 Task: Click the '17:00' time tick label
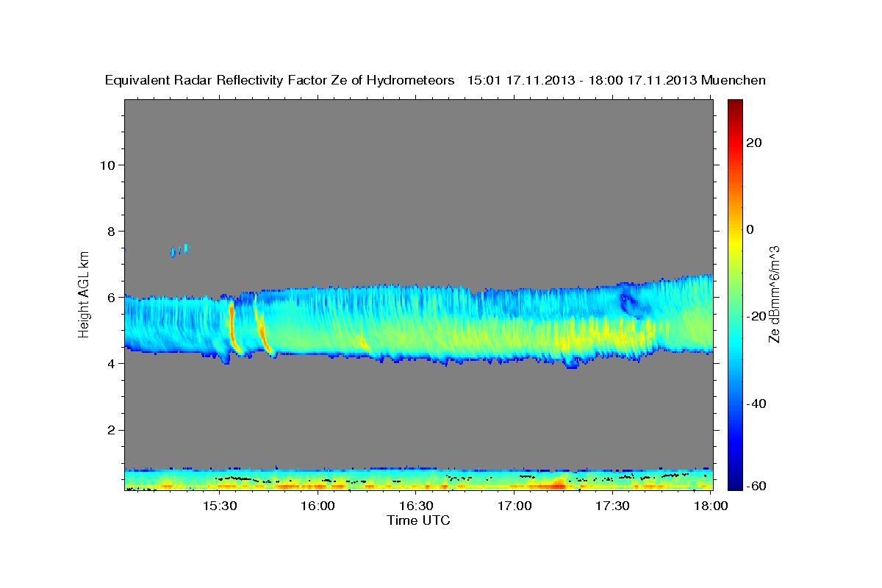[514, 506]
